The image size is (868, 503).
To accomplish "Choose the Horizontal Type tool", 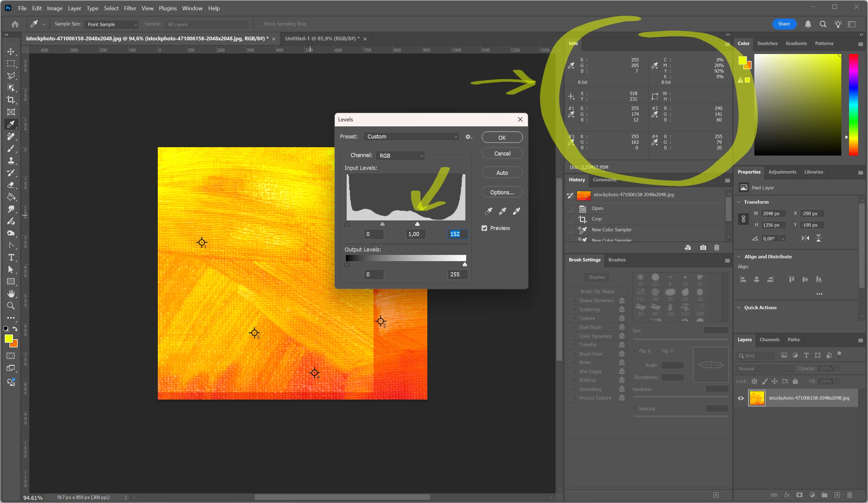I will click(x=11, y=257).
